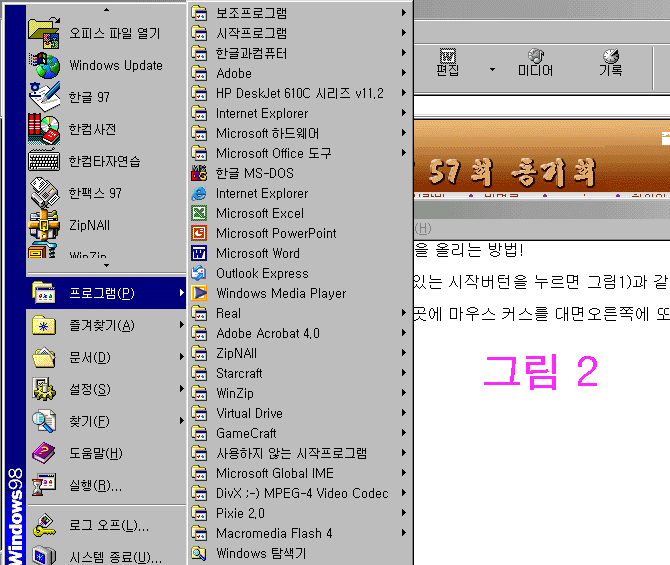Click the top arrow above 오피스 파일 열기

click(106, 9)
